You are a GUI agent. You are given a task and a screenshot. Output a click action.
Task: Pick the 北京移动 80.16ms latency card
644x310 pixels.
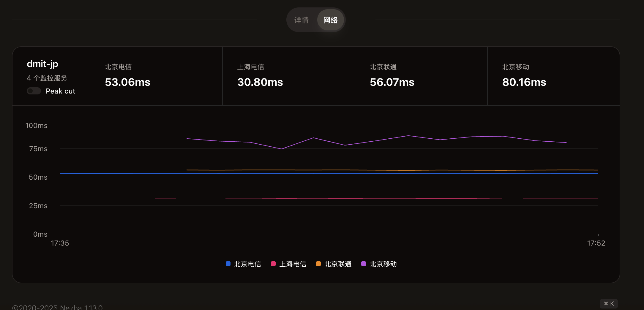[x=553, y=76]
